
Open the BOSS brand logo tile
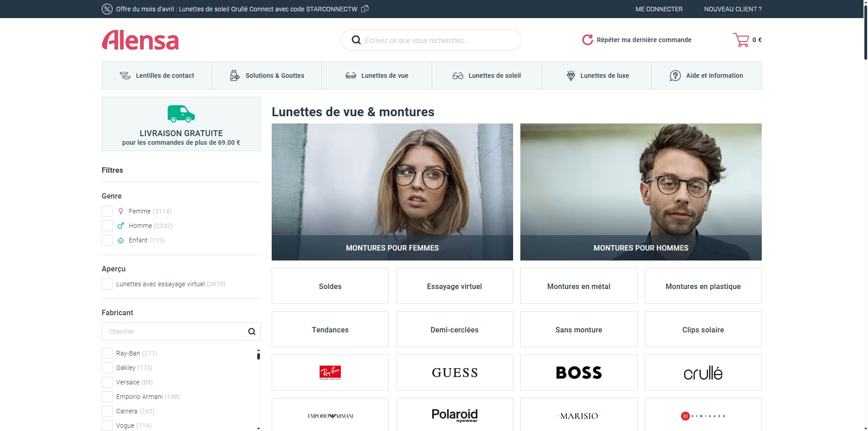tap(579, 373)
